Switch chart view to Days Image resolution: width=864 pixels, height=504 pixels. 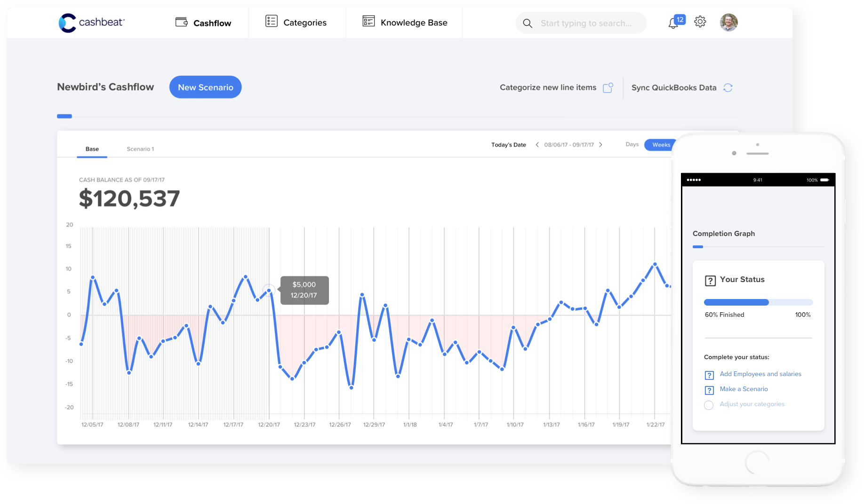coord(632,144)
